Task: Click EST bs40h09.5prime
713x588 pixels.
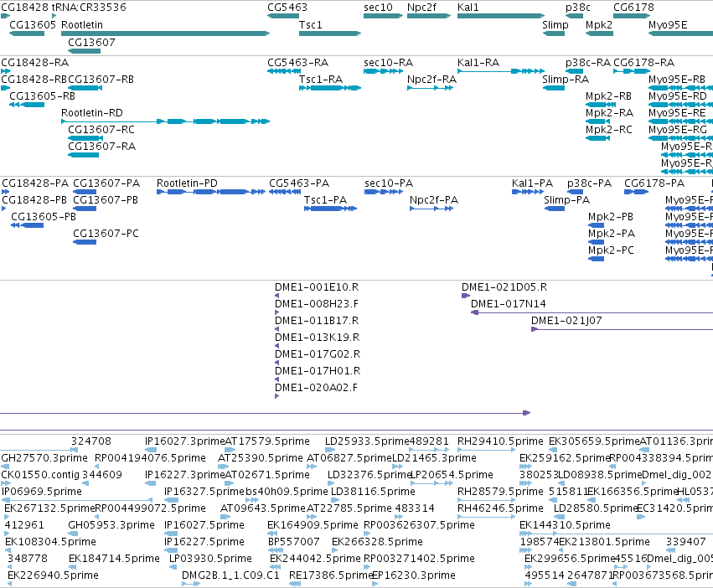Action: pos(252,500)
